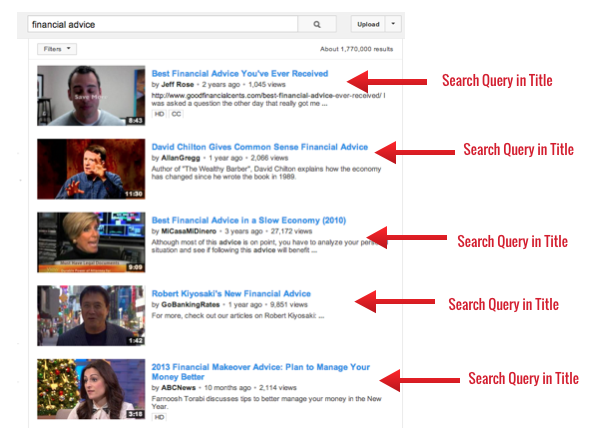The image size is (594, 431).
Task: Open Jeff Rose channel link
Action: (178, 84)
